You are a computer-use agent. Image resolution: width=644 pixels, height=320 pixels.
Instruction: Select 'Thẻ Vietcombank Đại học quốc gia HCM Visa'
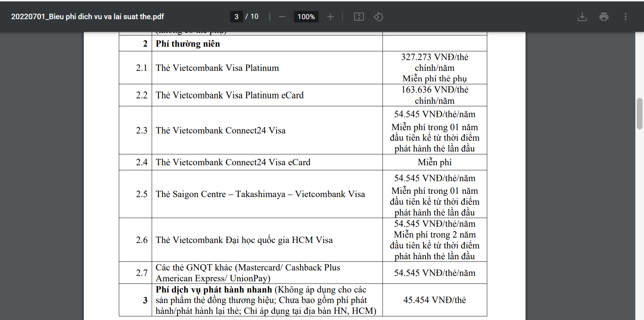(x=244, y=240)
